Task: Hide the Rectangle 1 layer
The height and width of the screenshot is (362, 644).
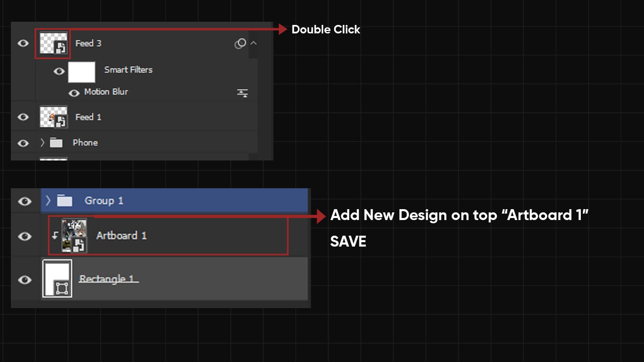Action: coord(25,280)
